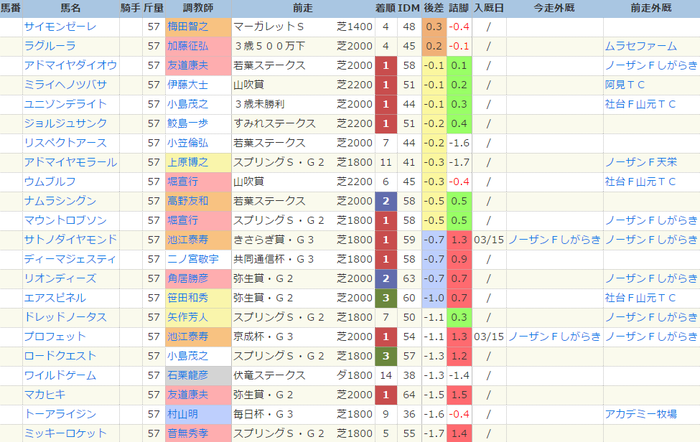Open trainer 小笠倫弘 page
Viewport: 700px width, 442px height.
(188, 143)
